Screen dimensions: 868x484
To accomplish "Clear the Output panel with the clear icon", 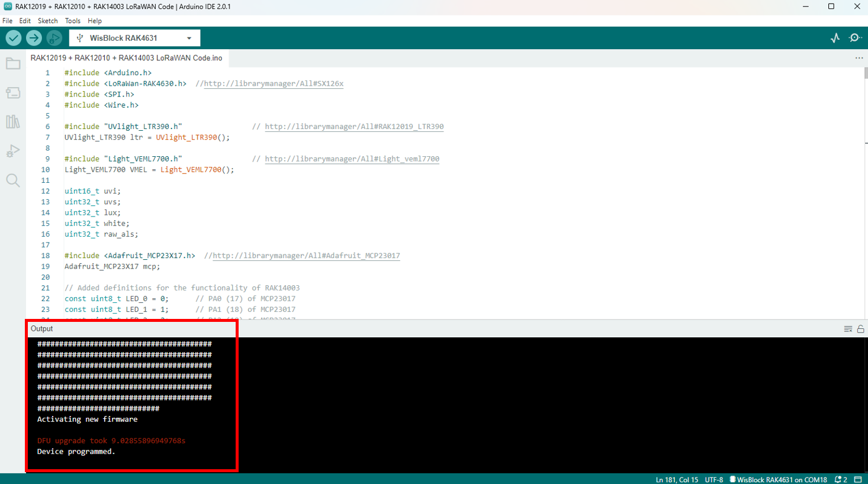I will pos(848,329).
